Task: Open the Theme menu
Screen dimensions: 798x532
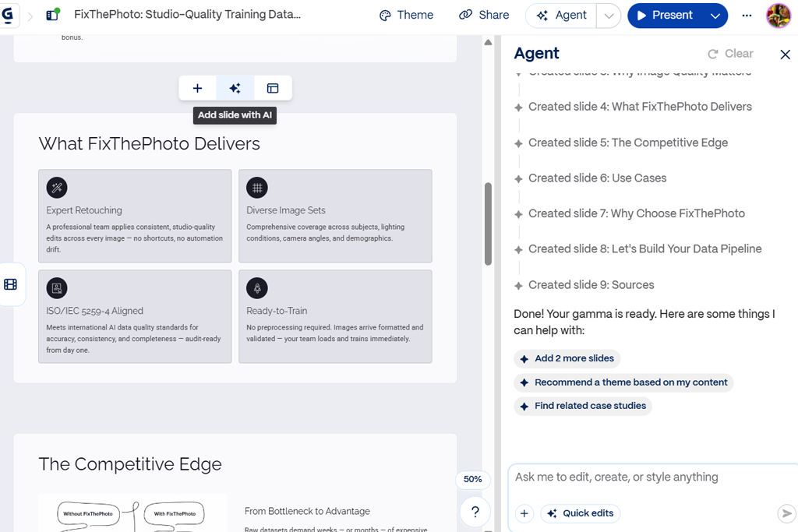Action: (406, 16)
